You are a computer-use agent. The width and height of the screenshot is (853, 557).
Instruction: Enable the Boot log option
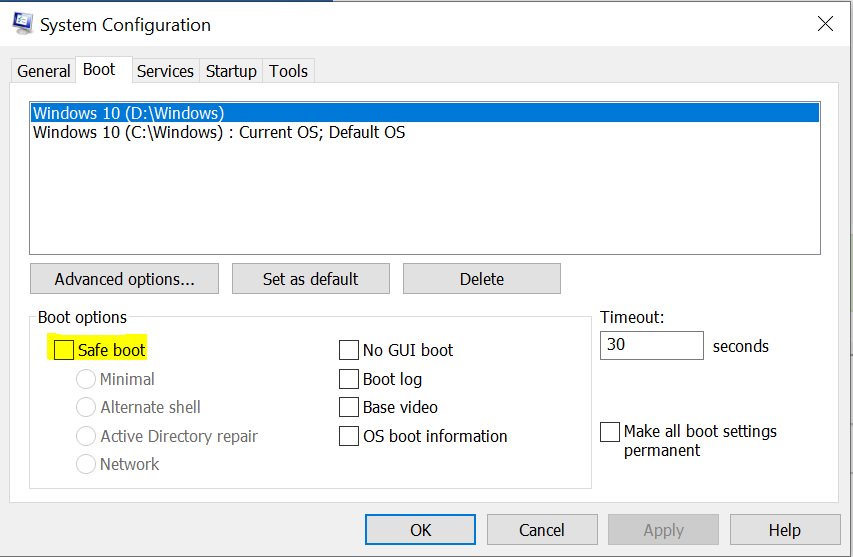[x=349, y=379]
